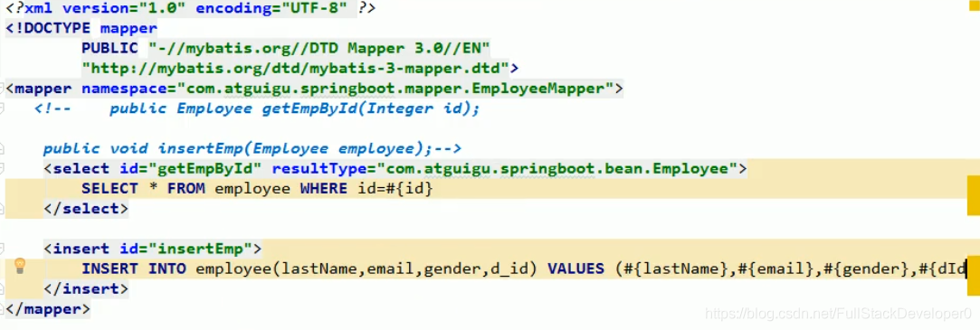Click the </mapper> closing tag
This screenshot has width=980, height=330.
47,308
